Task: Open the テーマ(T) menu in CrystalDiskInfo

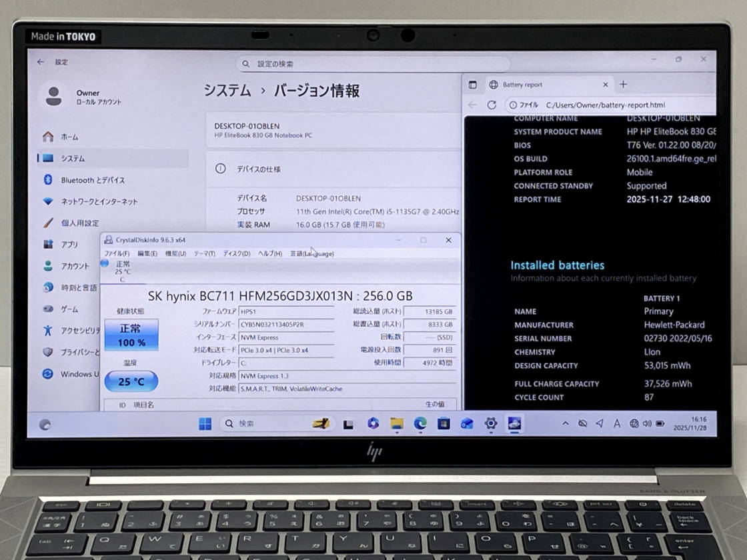Action: coord(204,253)
